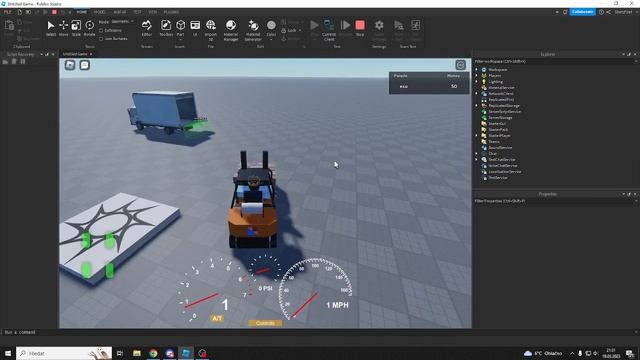Viewport: 640px width, 360px height.
Task: Switch to the MODEL ribbon tab
Action: click(x=100, y=12)
